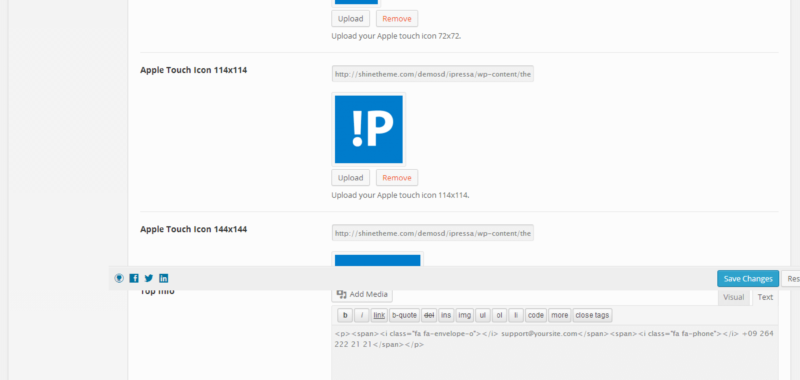Toggle bold with the b quicktag
The image size is (800, 380).
coord(345,315)
